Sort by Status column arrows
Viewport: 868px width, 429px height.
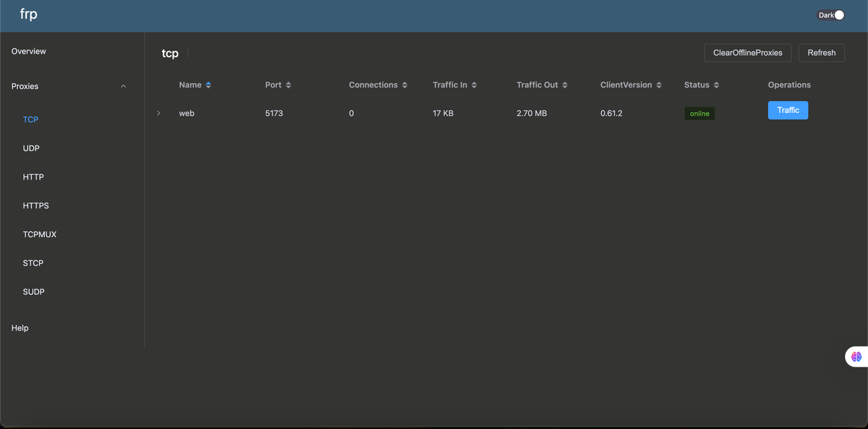(x=716, y=85)
